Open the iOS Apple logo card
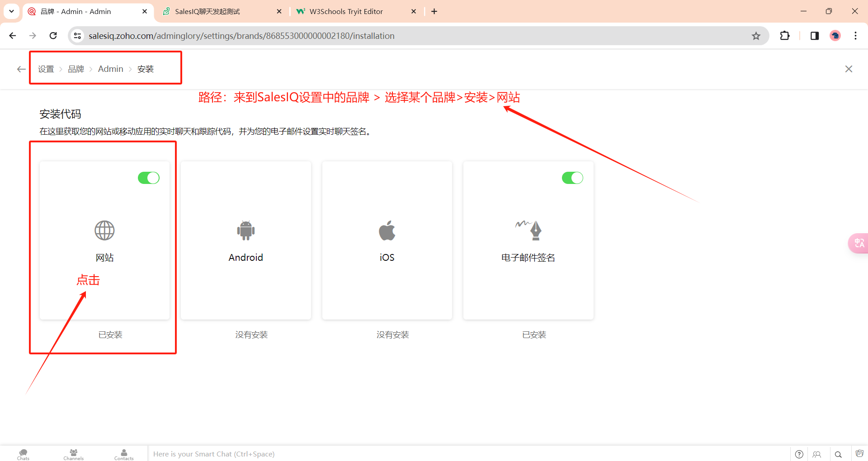 click(387, 230)
